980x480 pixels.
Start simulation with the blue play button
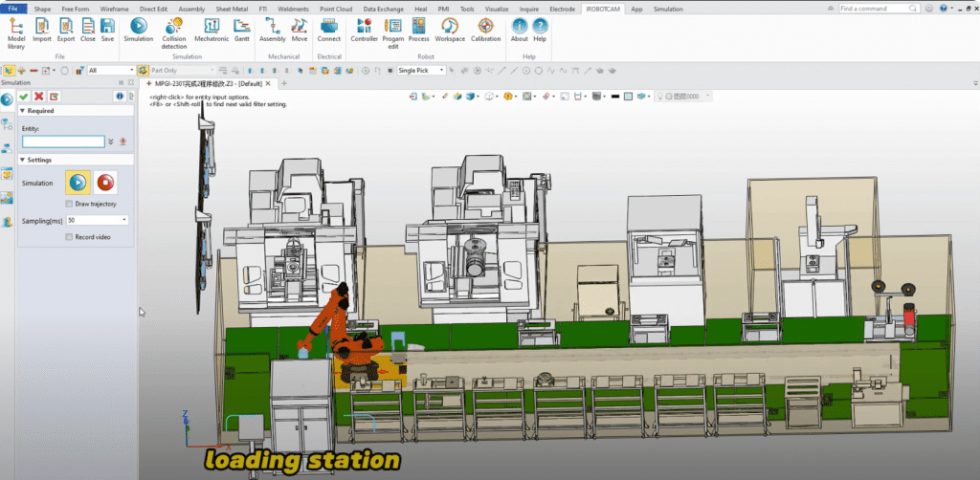(78, 182)
